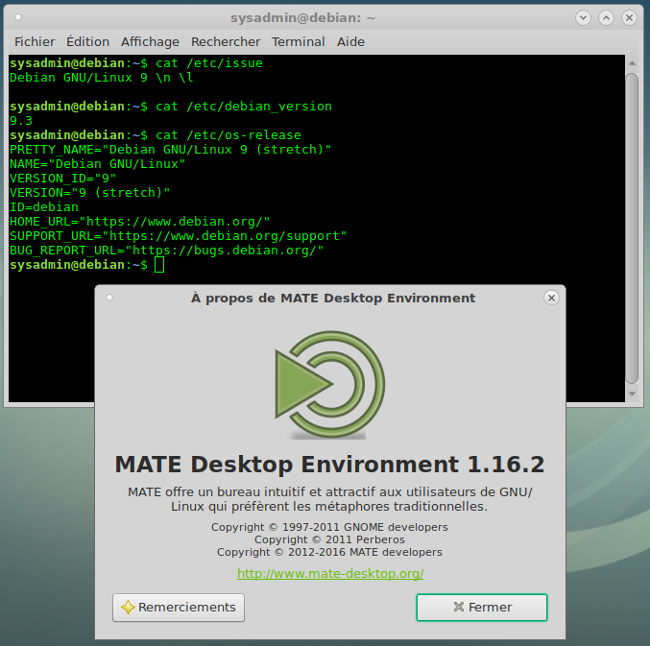Open the Aide menu

coord(351,42)
